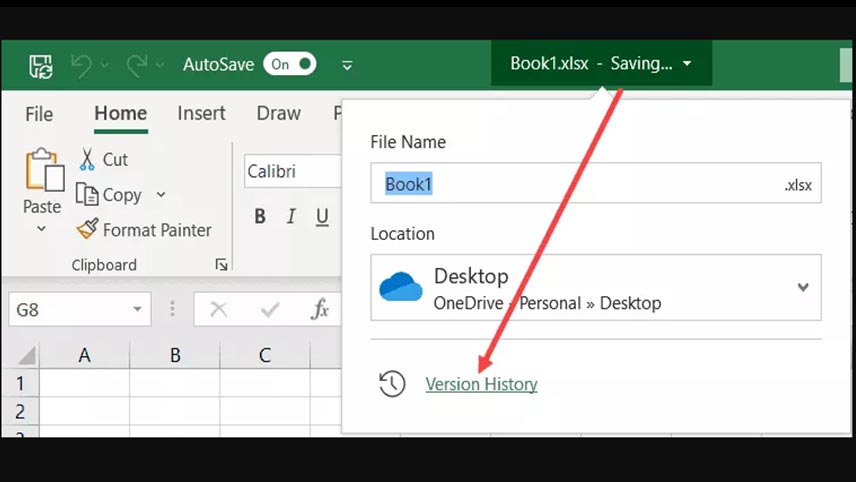This screenshot has width=856, height=482.
Task: Expand the Paste options arrow
Action: [41, 229]
